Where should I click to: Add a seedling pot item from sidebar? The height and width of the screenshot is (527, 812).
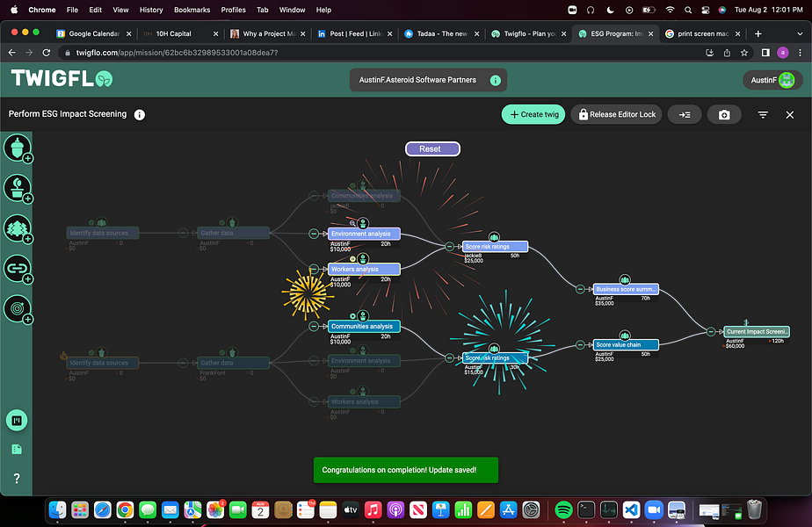click(x=18, y=188)
